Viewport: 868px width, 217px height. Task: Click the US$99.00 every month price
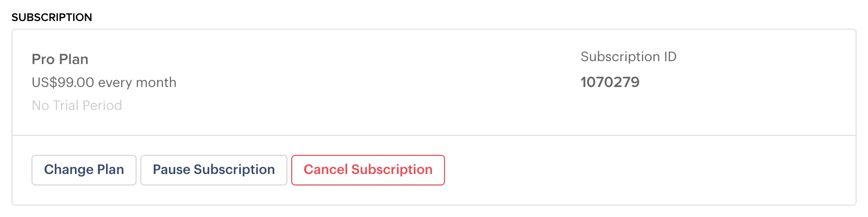pyautogui.click(x=104, y=82)
